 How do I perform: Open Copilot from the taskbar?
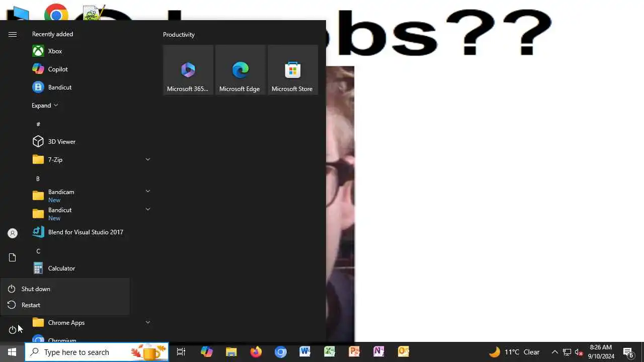coord(207,352)
